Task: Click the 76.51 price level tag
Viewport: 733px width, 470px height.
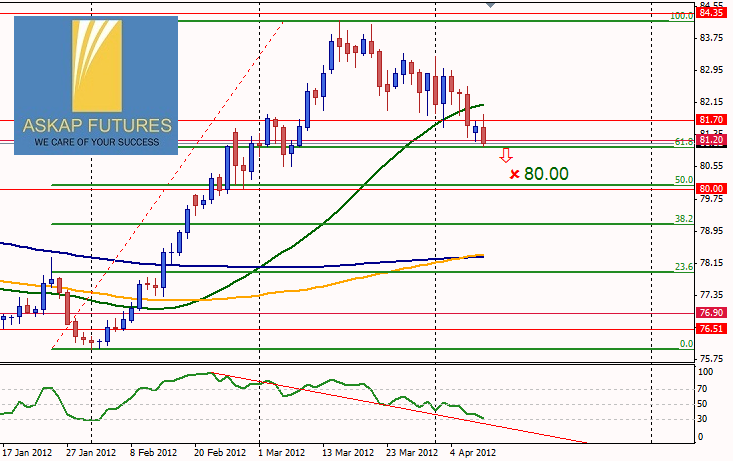Action: 711,328
